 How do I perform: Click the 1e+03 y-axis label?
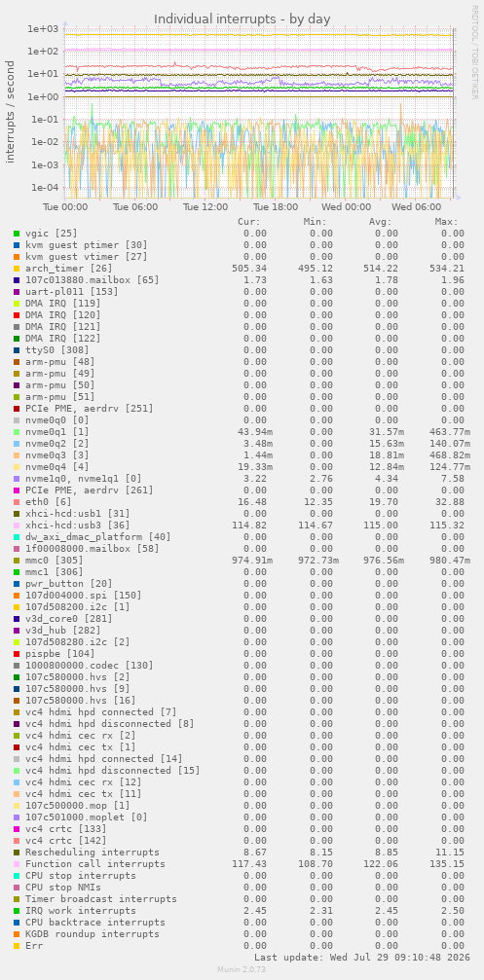click(x=43, y=29)
